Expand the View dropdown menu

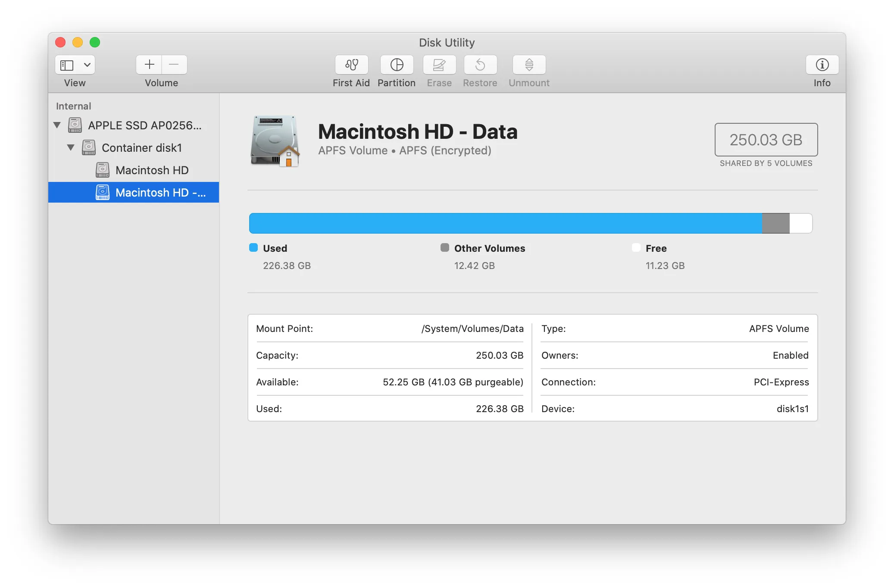click(x=86, y=64)
